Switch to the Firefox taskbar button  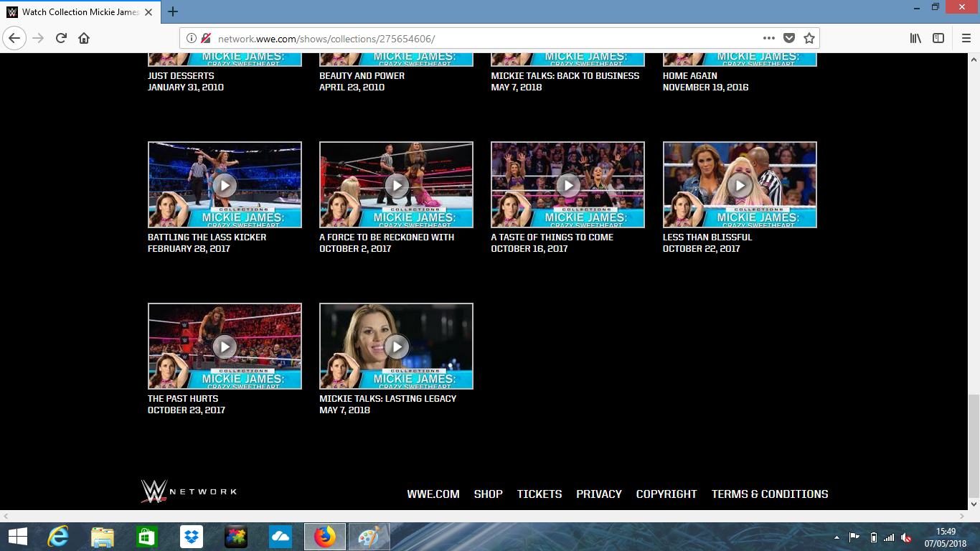pyautogui.click(x=325, y=536)
